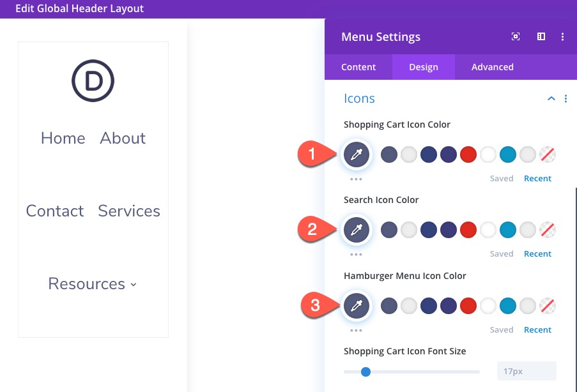The width and height of the screenshot is (577, 392).
Task: Pick the teal swatch for Hamburger Menu Icon Color
Action: pos(507,306)
